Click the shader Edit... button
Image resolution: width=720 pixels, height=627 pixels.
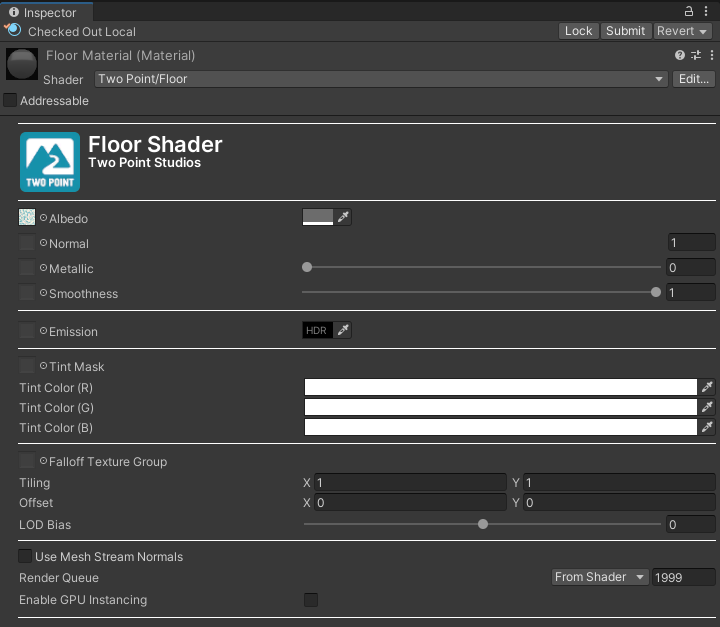pos(694,79)
